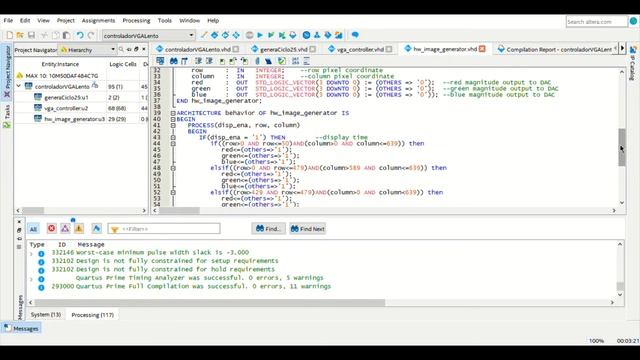Click the Open project folder icon
The width and height of the screenshot is (640, 360).
pos(20,36)
